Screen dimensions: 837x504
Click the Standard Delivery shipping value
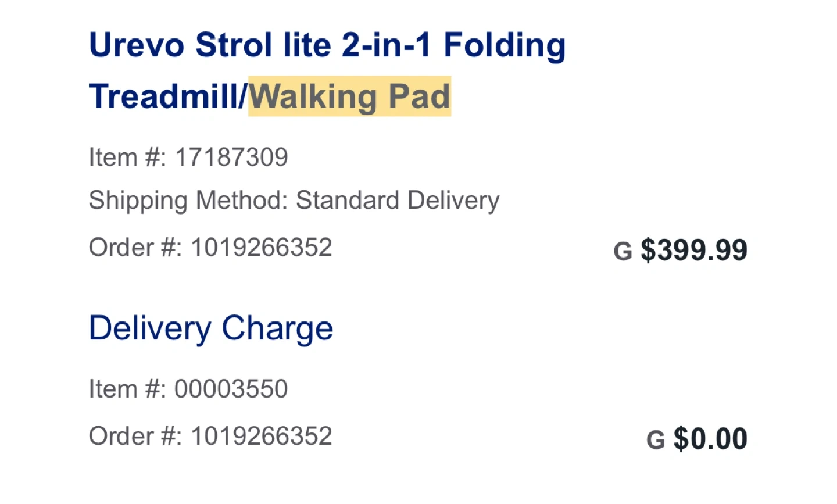(398, 201)
